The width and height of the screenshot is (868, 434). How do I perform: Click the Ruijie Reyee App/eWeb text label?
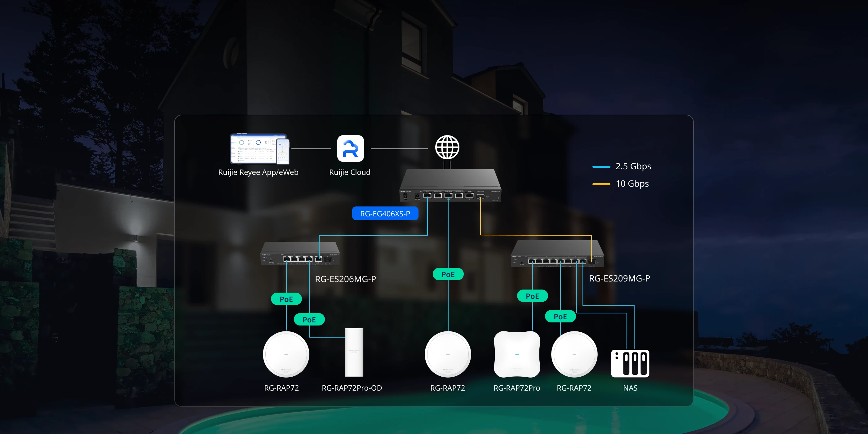point(258,172)
